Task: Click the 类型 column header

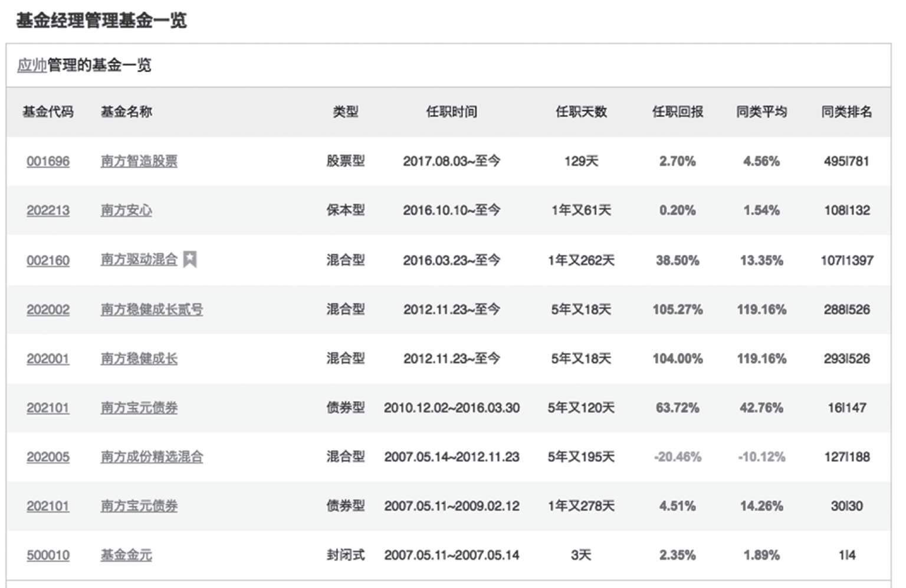Action: 346,111
